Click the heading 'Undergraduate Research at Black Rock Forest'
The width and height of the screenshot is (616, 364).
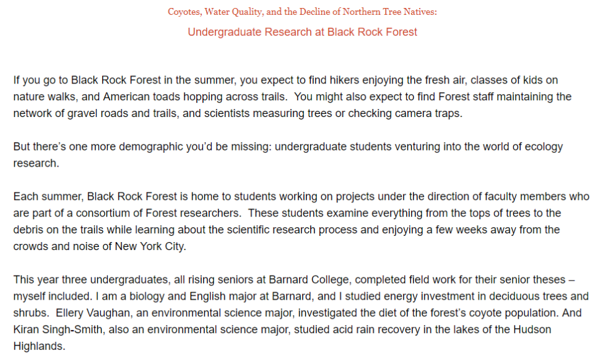click(x=302, y=32)
